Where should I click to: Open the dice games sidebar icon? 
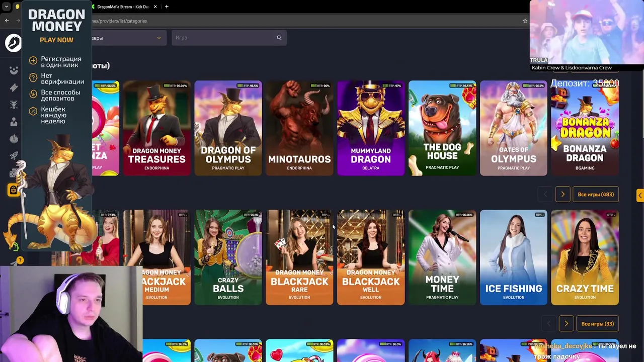click(x=14, y=173)
